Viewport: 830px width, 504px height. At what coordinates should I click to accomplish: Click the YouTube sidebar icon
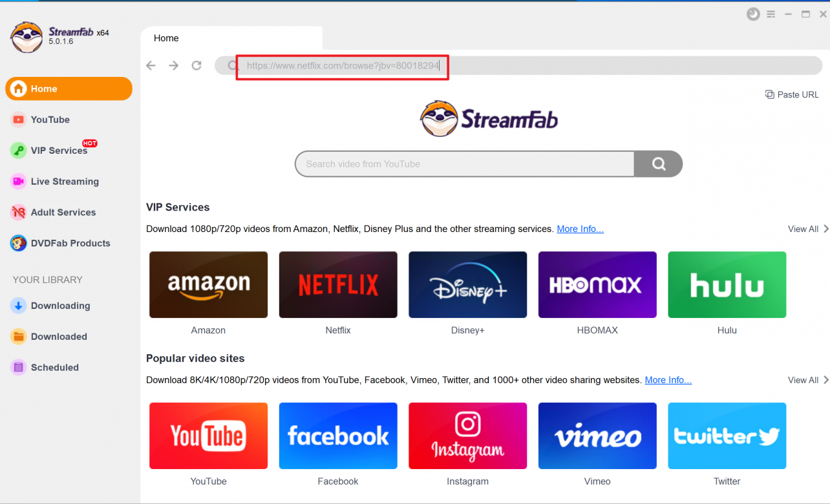click(x=18, y=120)
